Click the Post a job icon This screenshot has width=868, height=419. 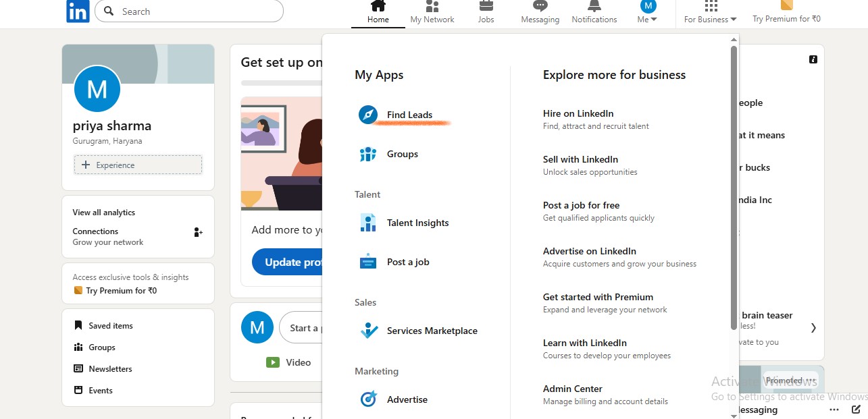click(367, 262)
